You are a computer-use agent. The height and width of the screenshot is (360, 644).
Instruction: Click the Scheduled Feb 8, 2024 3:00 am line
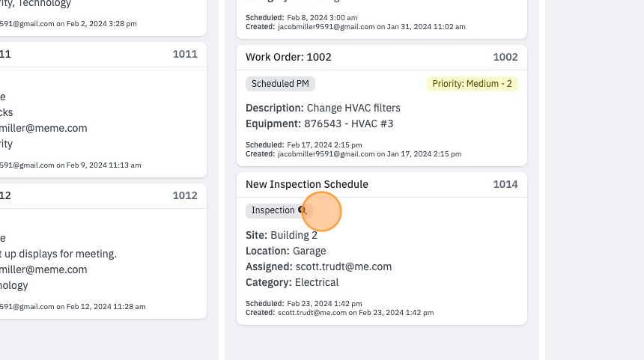click(x=302, y=18)
